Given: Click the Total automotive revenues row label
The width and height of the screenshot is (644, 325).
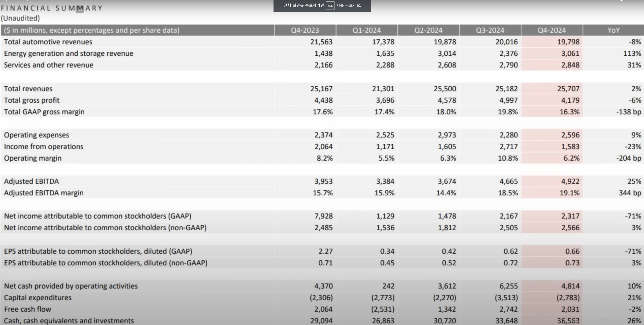Looking at the screenshot, I should click(x=48, y=42).
